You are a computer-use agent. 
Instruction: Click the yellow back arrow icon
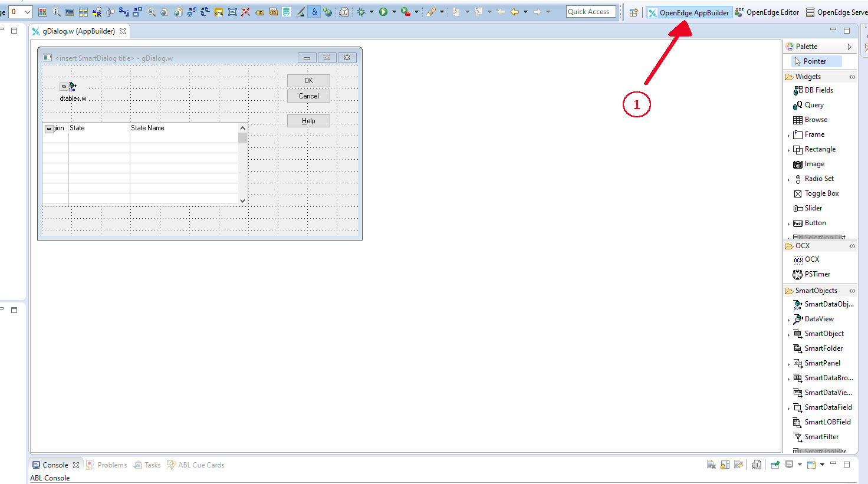(x=515, y=12)
